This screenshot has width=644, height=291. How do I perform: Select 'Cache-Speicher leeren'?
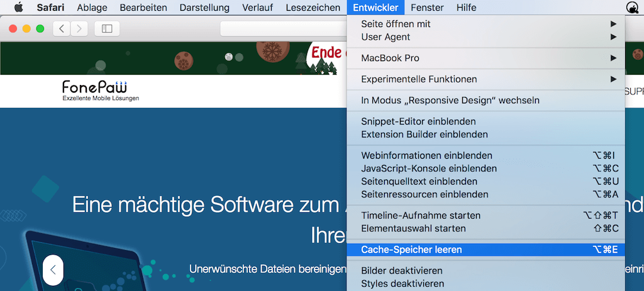tap(486, 249)
